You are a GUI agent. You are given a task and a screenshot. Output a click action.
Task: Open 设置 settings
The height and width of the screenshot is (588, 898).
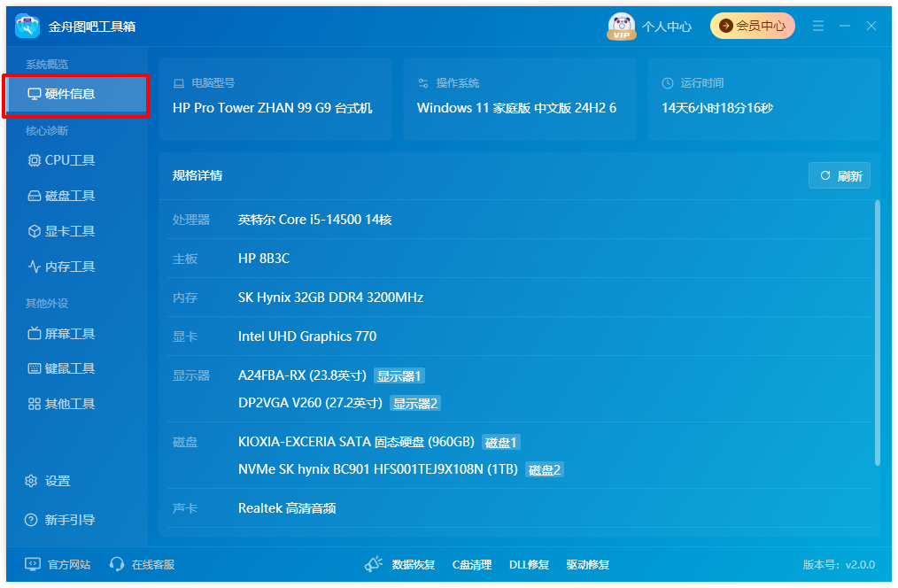48,481
